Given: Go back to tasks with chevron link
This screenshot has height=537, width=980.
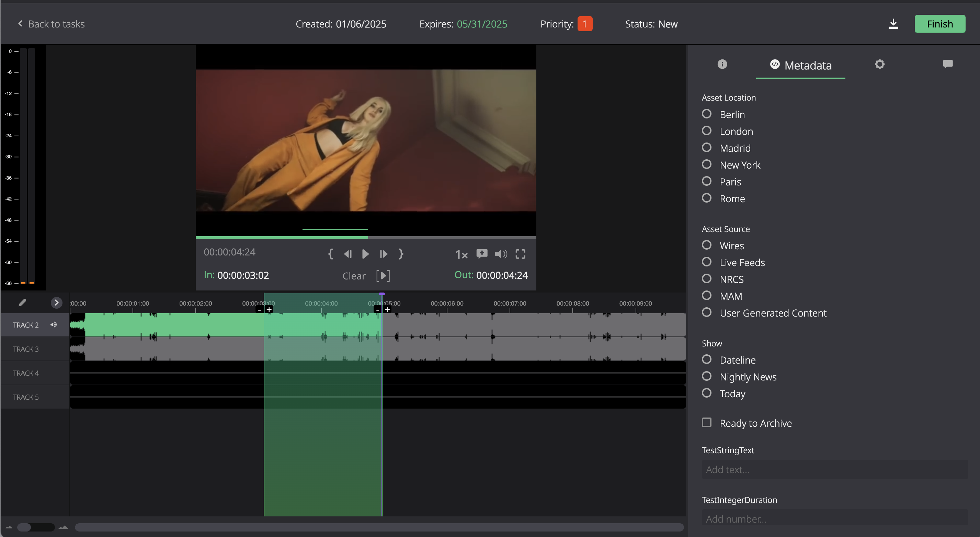Looking at the screenshot, I should [52, 24].
